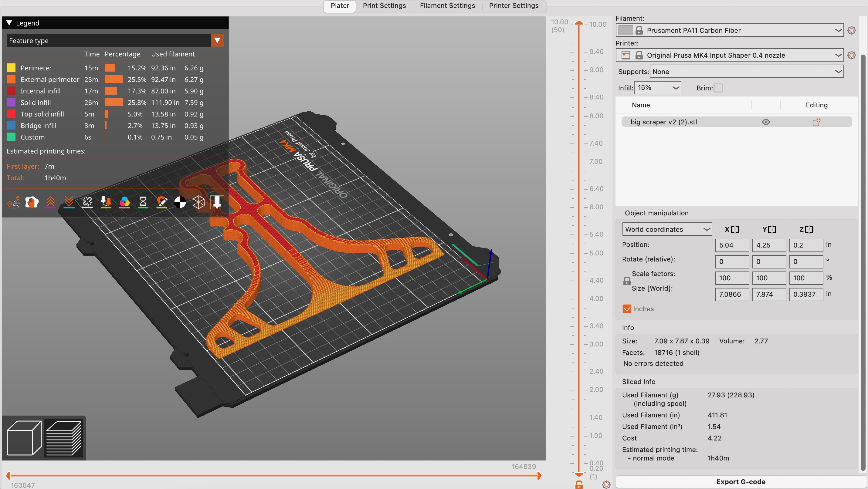Click vertical layer slider bottom thumb
Screen dimensions: 868x489
(x=579, y=474)
